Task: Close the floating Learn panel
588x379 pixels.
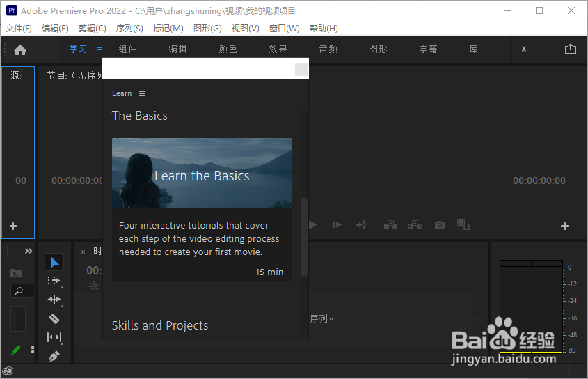Action: (x=301, y=69)
